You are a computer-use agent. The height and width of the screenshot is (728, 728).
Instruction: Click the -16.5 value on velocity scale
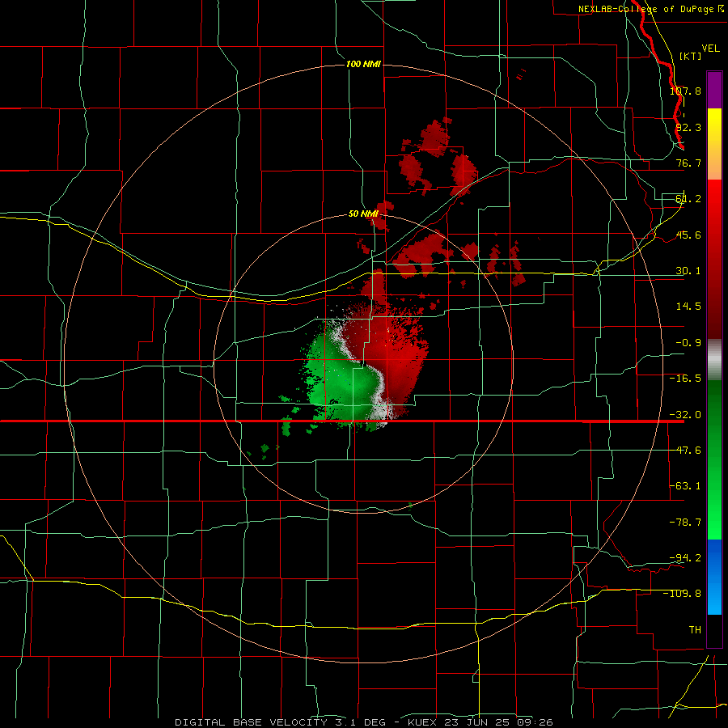click(685, 379)
